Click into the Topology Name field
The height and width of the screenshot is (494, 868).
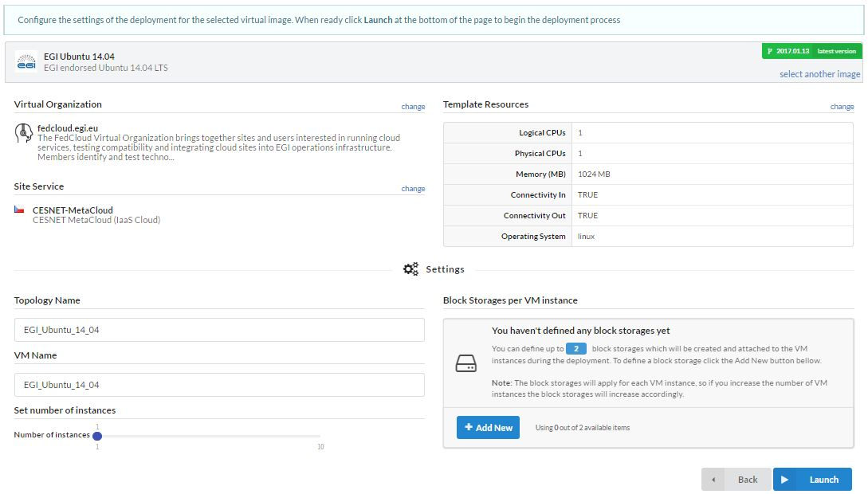click(x=219, y=330)
